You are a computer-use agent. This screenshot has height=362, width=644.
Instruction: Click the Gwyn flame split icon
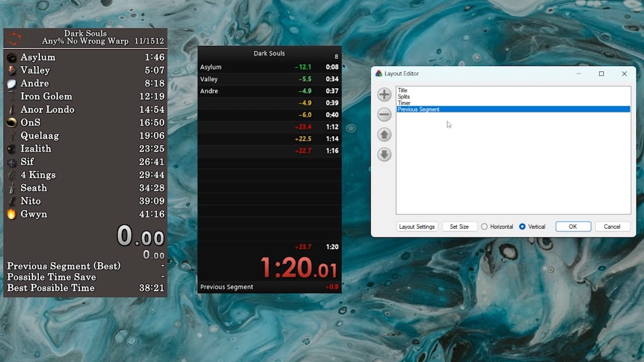12,214
